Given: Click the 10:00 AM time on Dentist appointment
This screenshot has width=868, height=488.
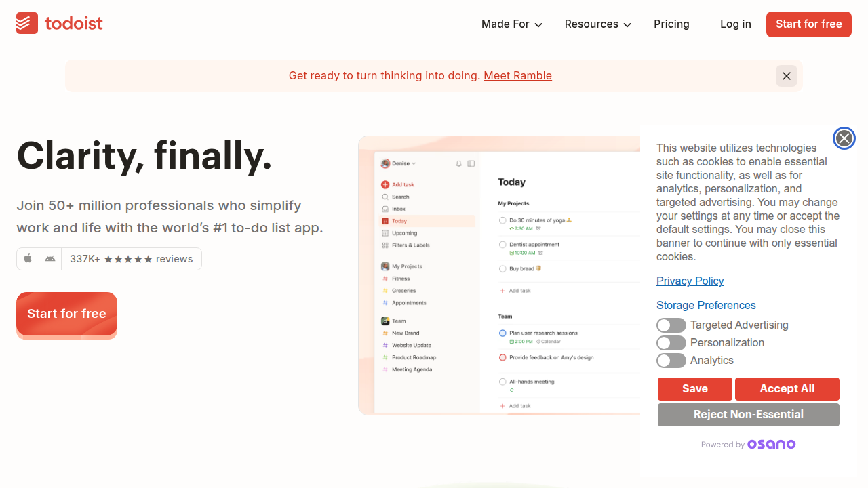Looking at the screenshot, I should click(522, 253).
